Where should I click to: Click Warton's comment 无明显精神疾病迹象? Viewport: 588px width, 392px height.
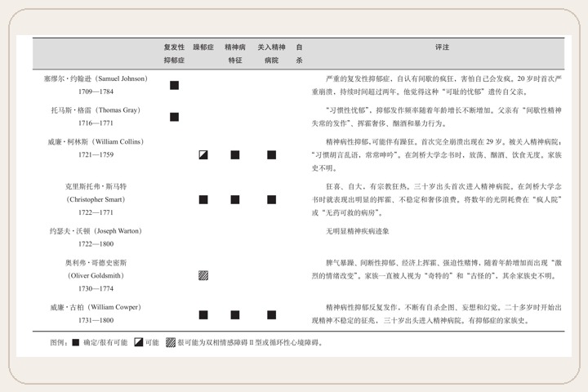[x=358, y=231]
